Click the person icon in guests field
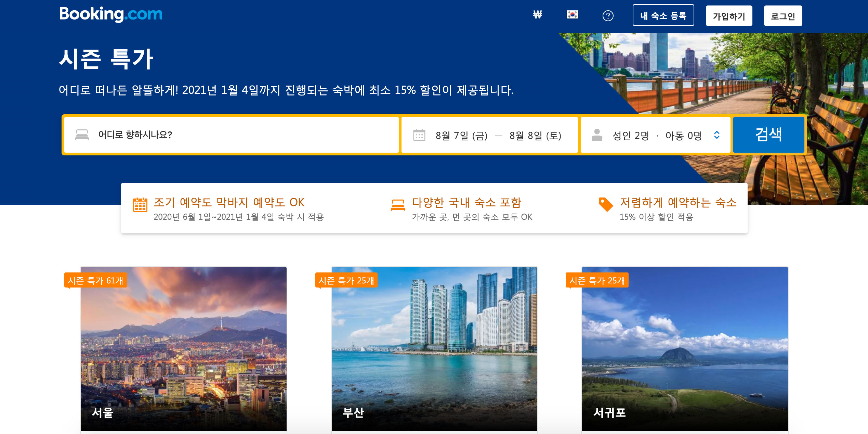This screenshot has width=868, height=434. [597, 135]
